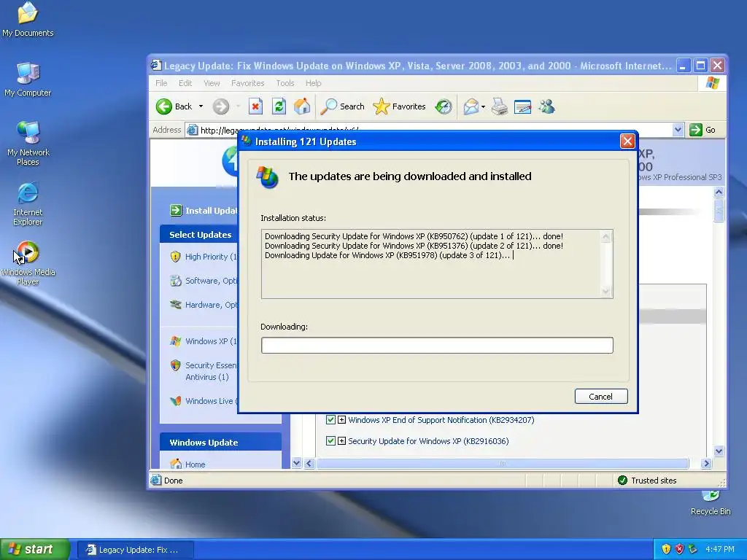
Task: Close the Installing 121 Updates dialog
Action: pyautogui.click(x=627, y=141)
